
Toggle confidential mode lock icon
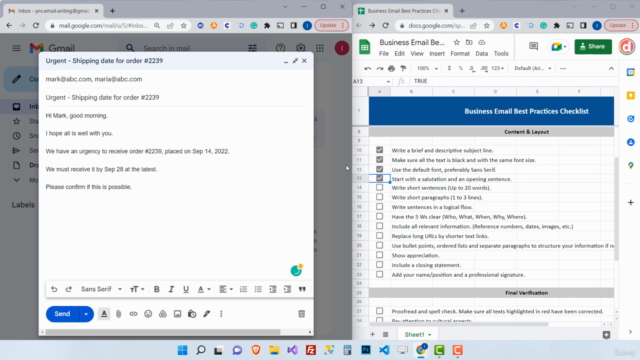click(x=192, y=314)
